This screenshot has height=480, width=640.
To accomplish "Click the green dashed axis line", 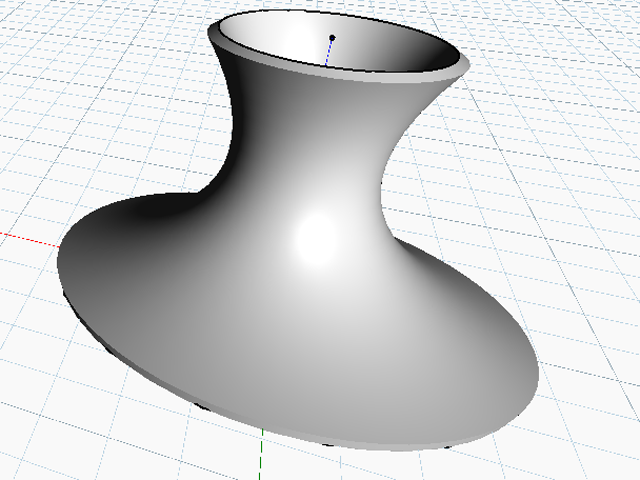I will coord(261,454).
